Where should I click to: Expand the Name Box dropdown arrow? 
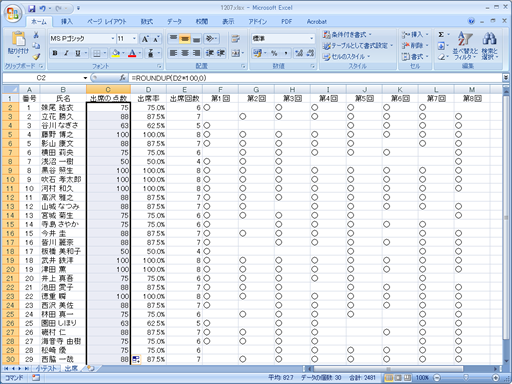[x=85, y=78]
